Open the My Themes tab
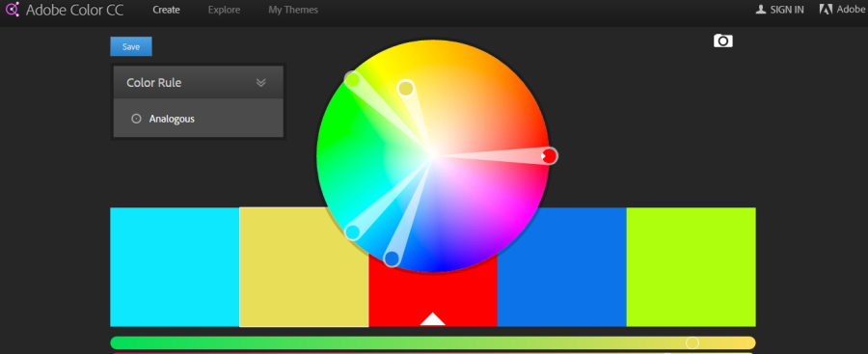The image size is (868, 354). click(x=293, y=10)
